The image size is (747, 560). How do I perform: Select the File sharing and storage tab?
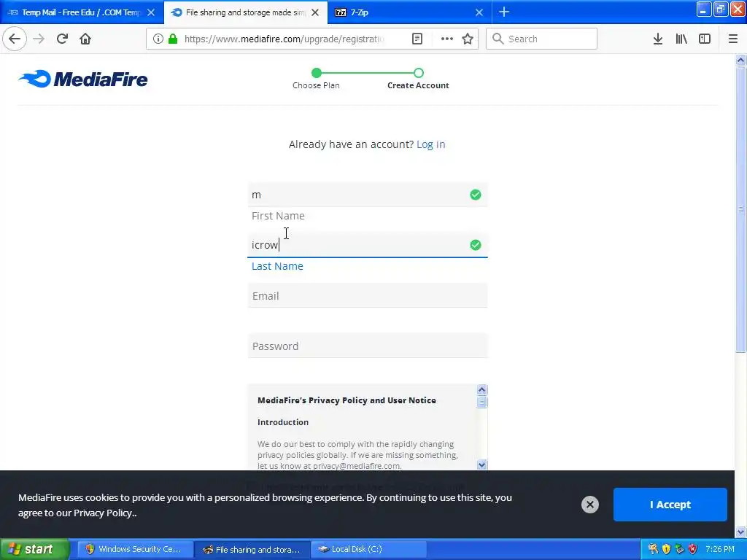[246, 12]
